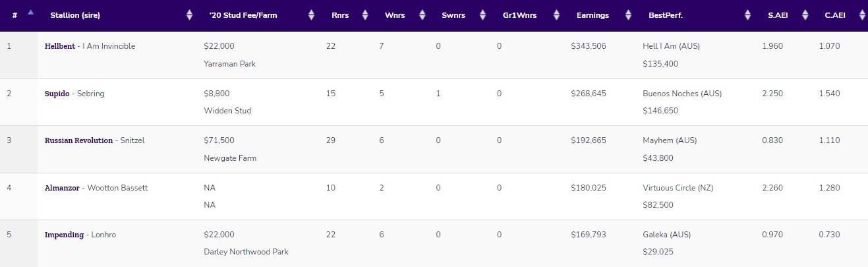Sort by C.AEI column arrows

(x=861, y=15)
